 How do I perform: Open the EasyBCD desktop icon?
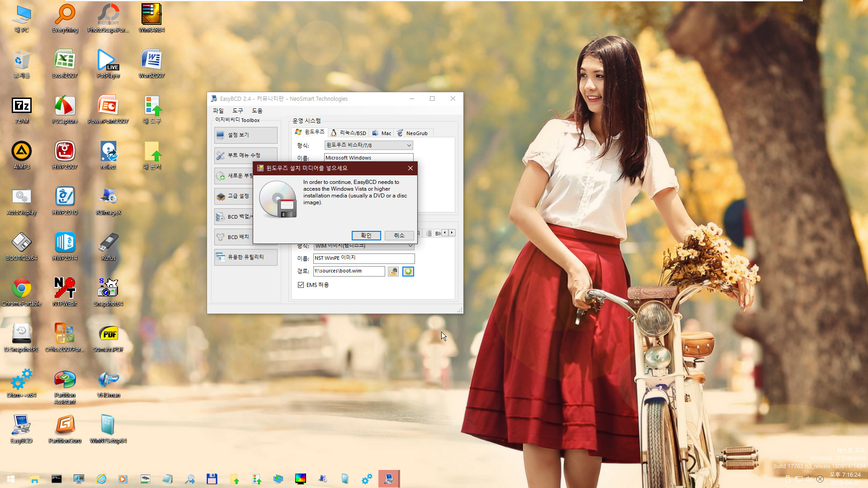pyautogui.click(x=22, y=429)
